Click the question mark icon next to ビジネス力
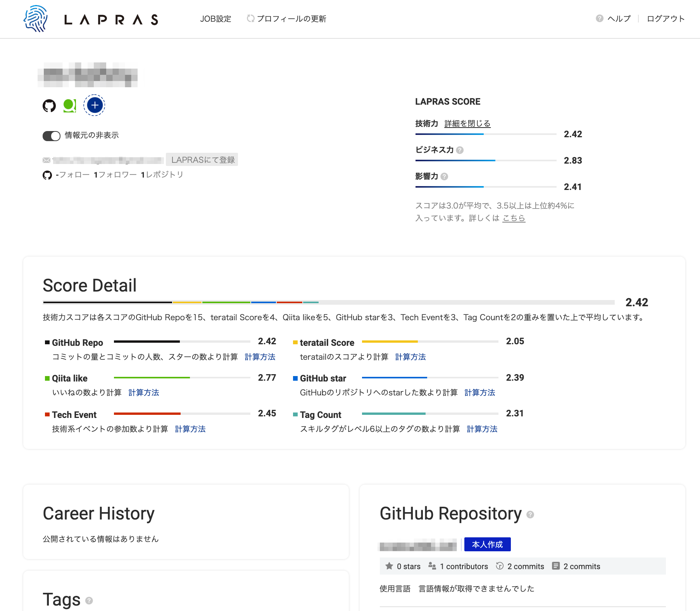The width and height of the screenshot is (700, 611). coord(460,150)
